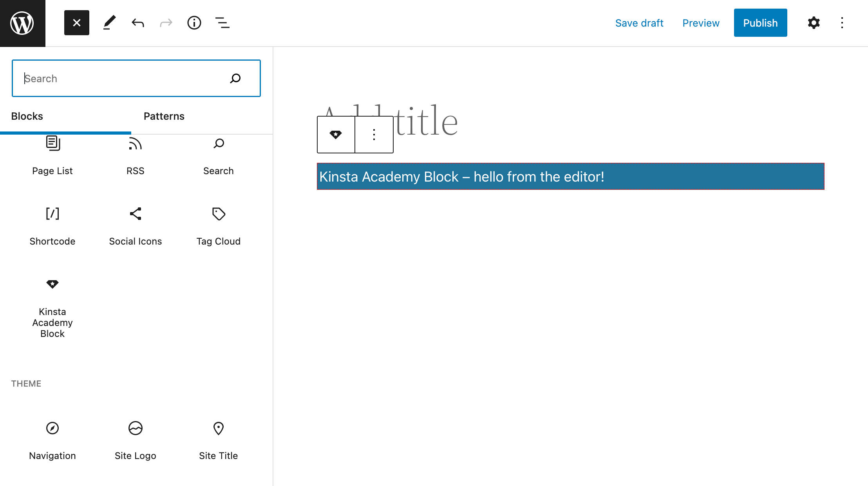Click the Tag Cloud block icon
This screenshot has height=486, width=868.
218,213
